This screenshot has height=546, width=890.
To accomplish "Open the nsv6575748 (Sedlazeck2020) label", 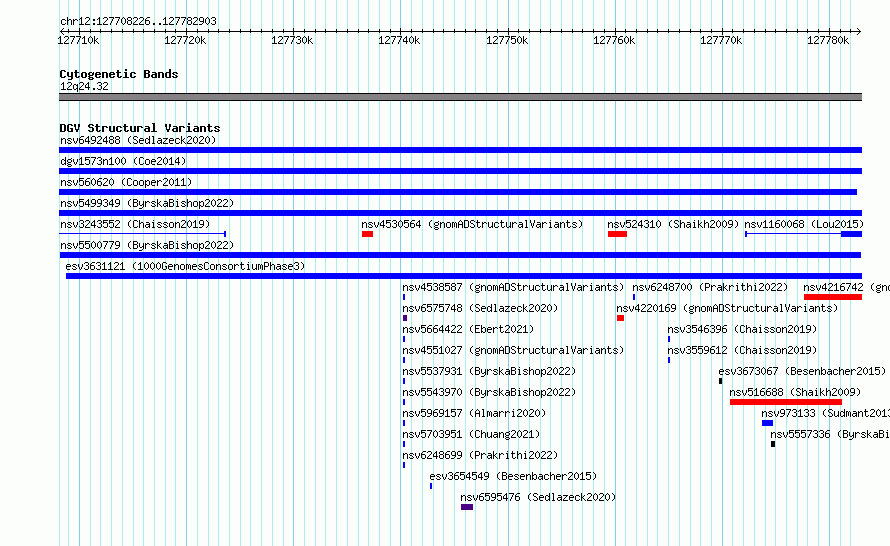I will pos(480,308).
